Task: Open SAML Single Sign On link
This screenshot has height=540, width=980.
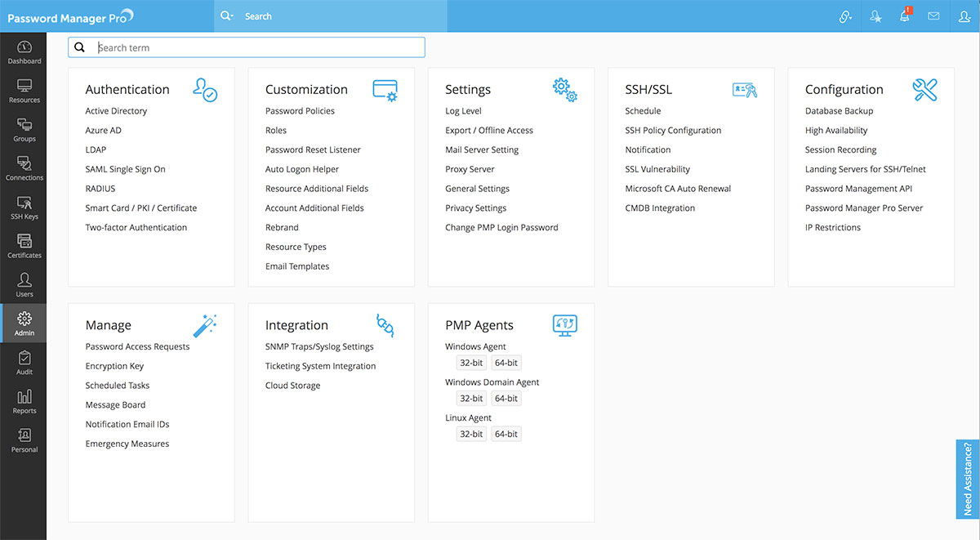Action: tap(125, 169)
